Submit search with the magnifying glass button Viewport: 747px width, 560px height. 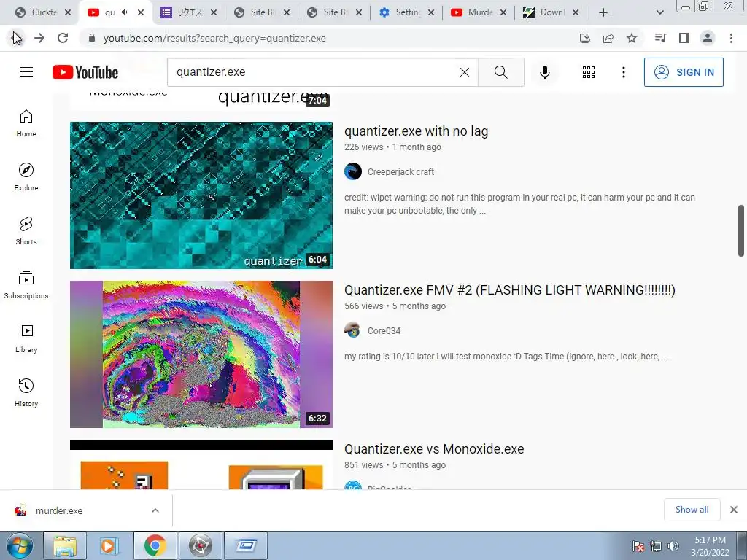pos(500,72)
